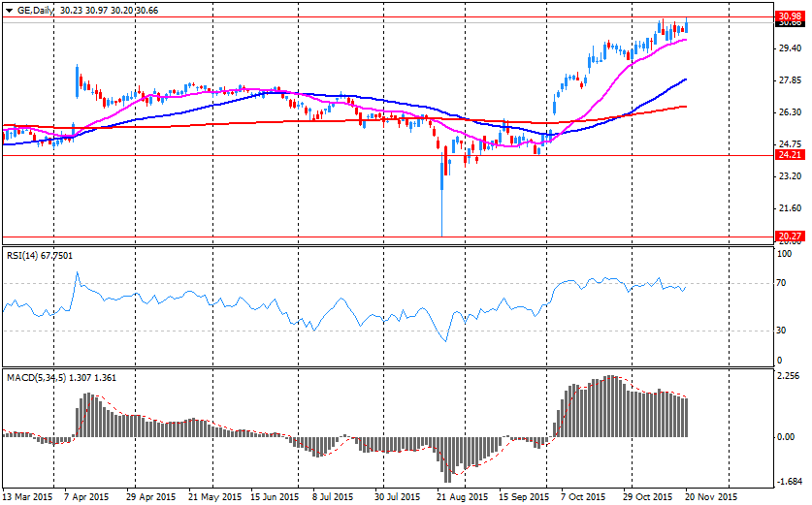Screen dimensions: 812x505
Task: Click the MACD -1.684 axis value
Action: [x=789, y=482]
